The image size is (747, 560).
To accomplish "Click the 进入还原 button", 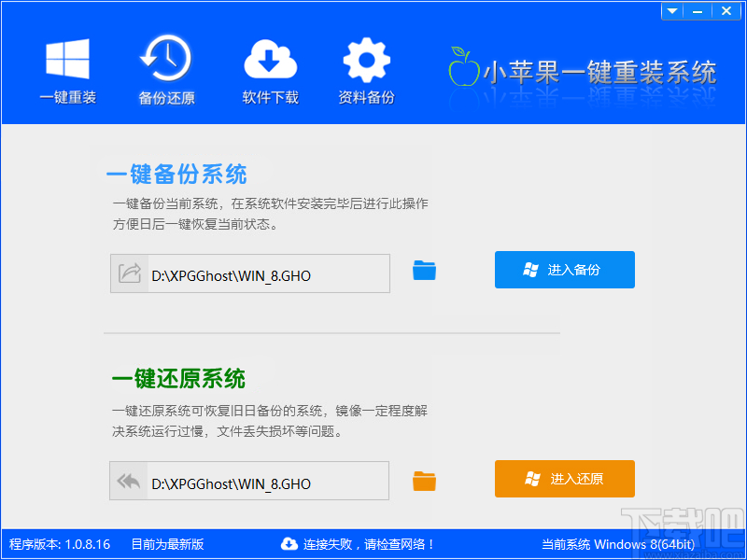I will (564, 479).
